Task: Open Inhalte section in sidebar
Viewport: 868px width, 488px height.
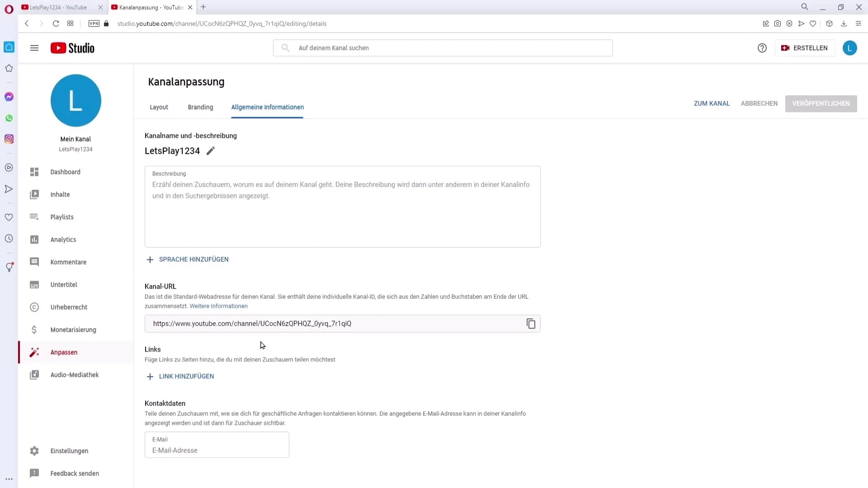Action: [x=60, y=194]
